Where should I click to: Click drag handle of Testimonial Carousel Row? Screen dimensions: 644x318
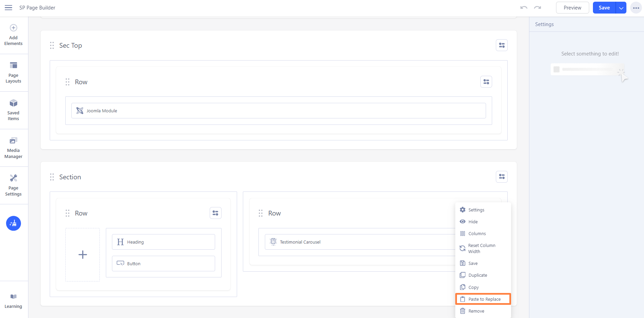pyautogui.click(x=261, y=213)
